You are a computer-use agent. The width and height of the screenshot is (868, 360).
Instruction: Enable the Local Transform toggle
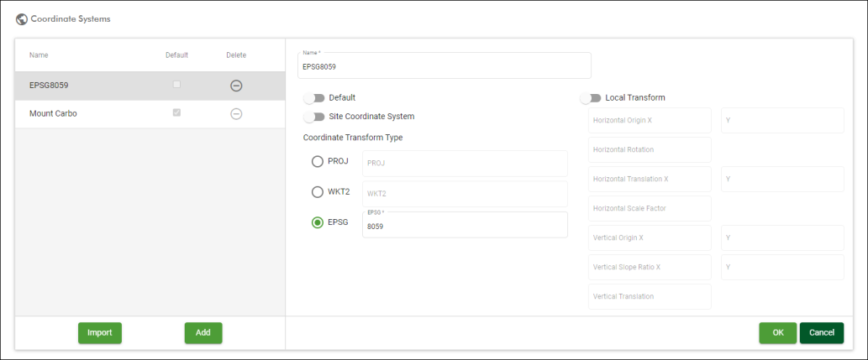pos(591,98)
